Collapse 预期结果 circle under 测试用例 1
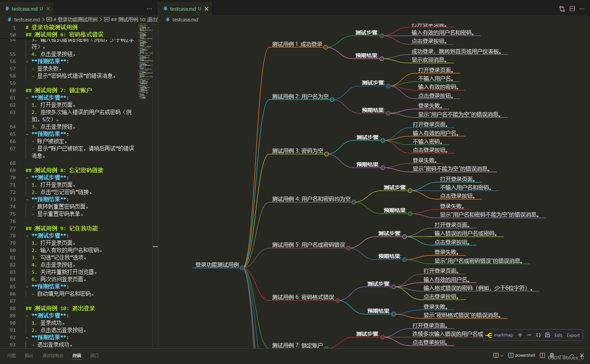 382,58
